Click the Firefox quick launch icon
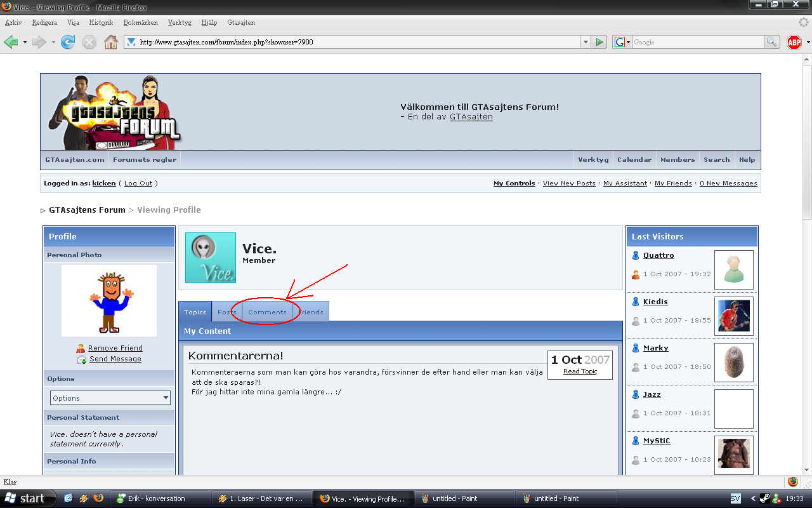 pyautogui.click(x=98, y=498)
